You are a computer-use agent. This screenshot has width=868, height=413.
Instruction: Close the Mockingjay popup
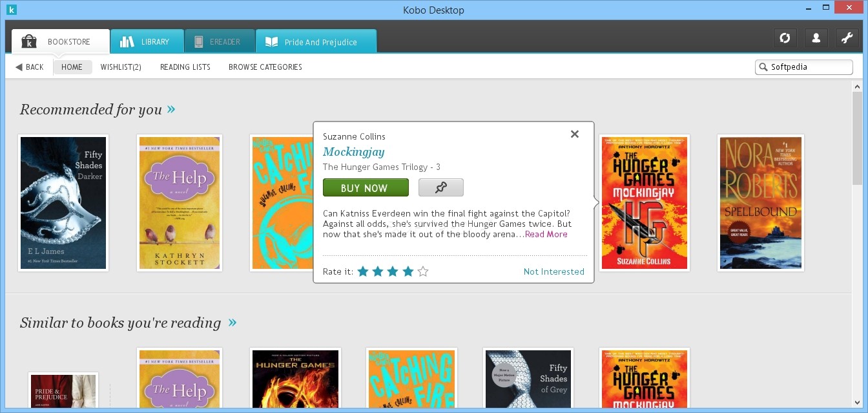(575, 134)
